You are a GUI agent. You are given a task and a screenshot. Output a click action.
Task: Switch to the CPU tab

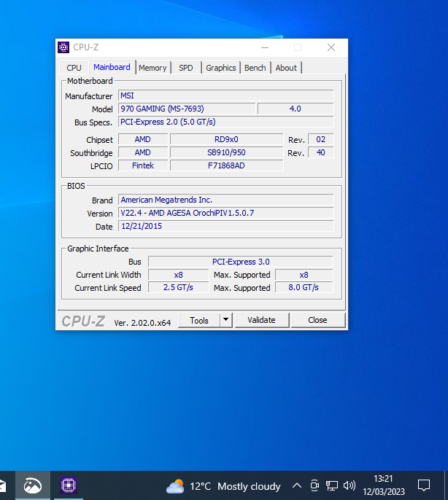coord(74,68)
